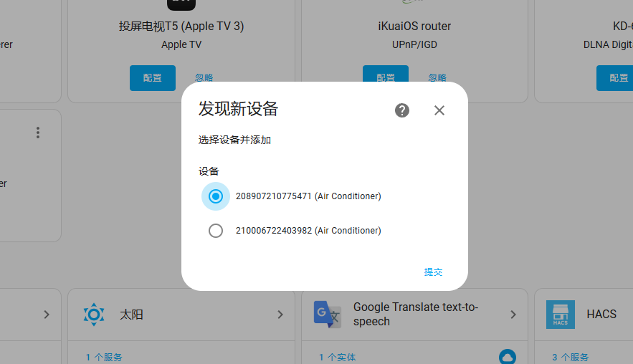Click 配置 button under DLNA Digital card
This screenshot has height=364, width=633.
614,78
